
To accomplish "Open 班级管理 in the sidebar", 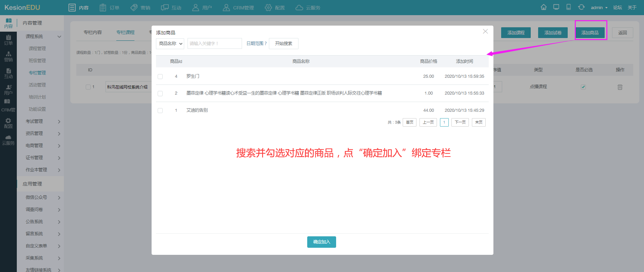I will [37, 61].
